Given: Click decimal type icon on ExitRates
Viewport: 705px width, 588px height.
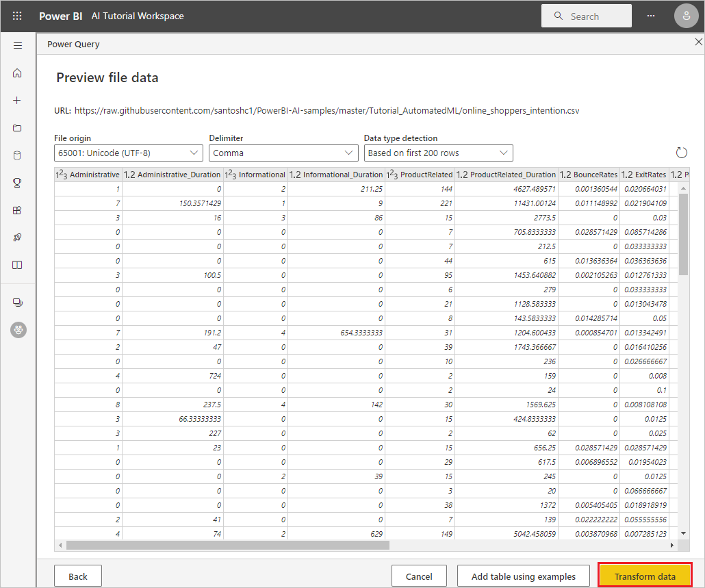Looking at the screenshot, I should pyautogui.click(x=627, y=175).
